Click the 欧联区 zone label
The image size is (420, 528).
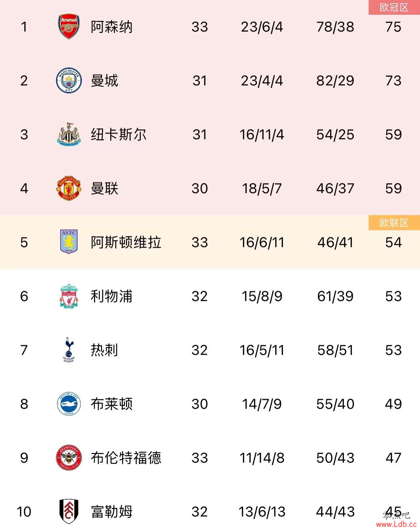394,223
